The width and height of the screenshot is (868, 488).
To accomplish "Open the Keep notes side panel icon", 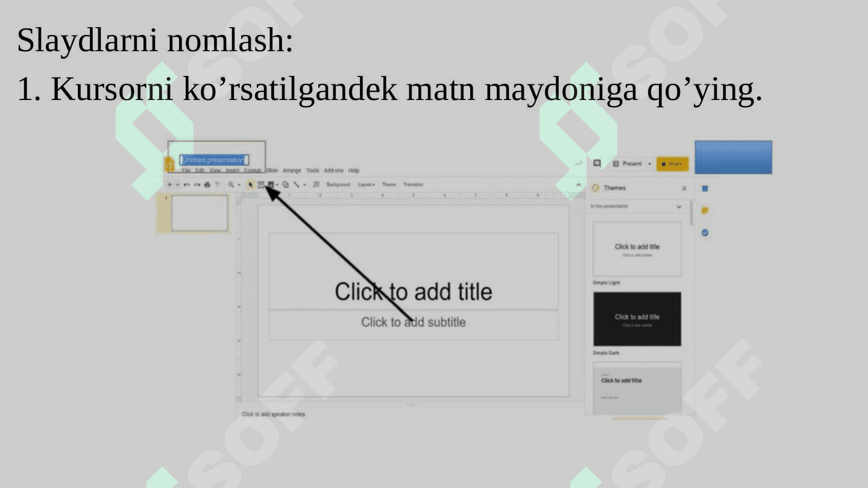I will 705,210.
